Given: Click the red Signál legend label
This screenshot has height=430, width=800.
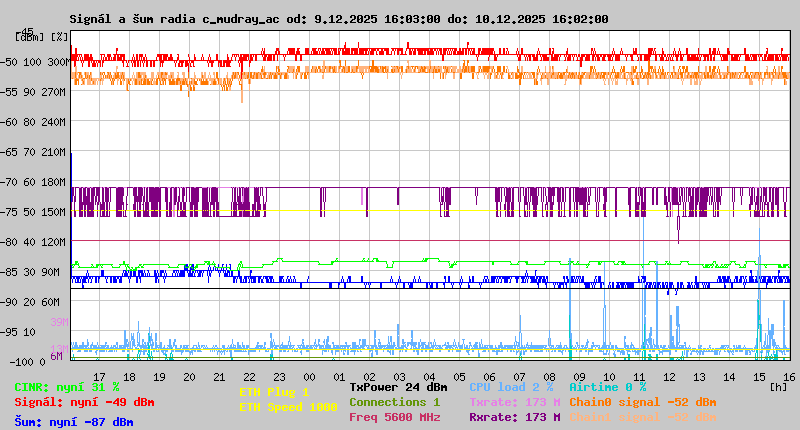Looking at the screenshot, I should (x=84, y=402).
